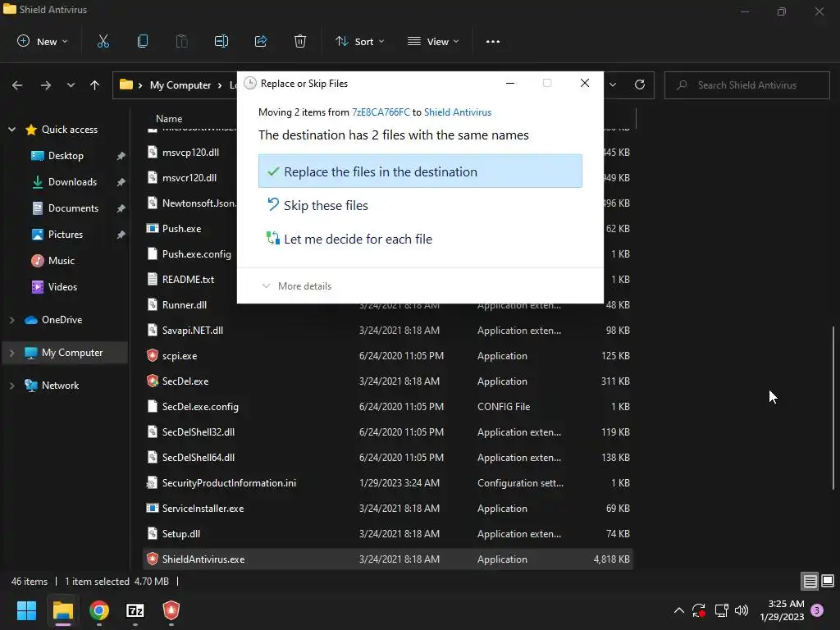
Task: Select Documents in Quick access
Action: click(x=73, y=208)
